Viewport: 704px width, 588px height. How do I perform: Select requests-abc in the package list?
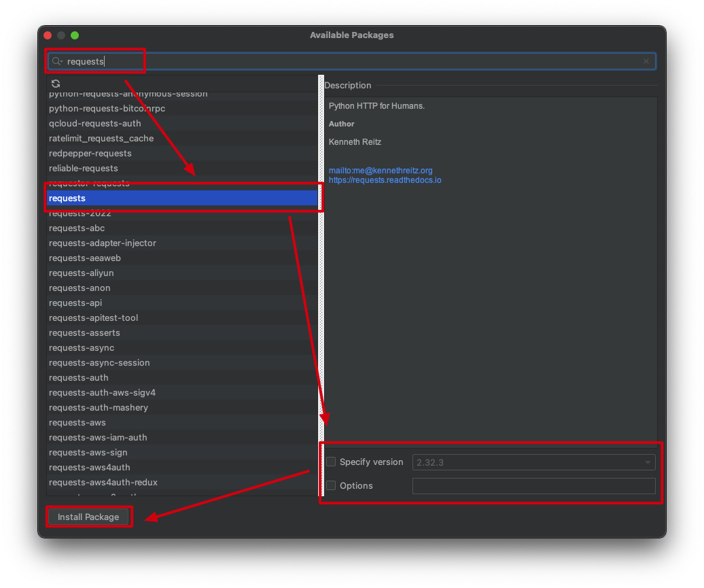(x=77, y=228)
